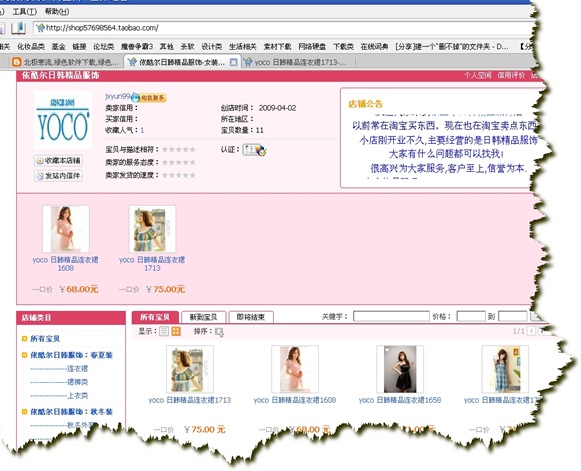Open the 网络硬盘 bookmark folder
The height and width of the screenshot is (471, 581).
pos(312,47)
